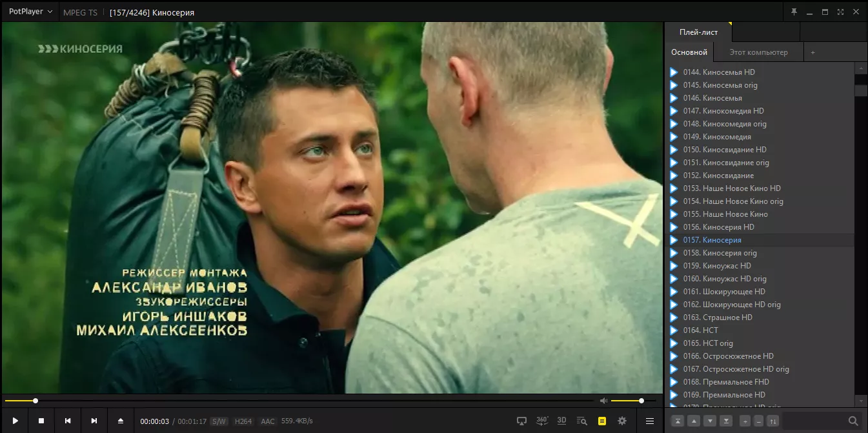Select playlist item 0164. НСТ
868x433 pixels.
pyautogui.click(x=760, y=330)
